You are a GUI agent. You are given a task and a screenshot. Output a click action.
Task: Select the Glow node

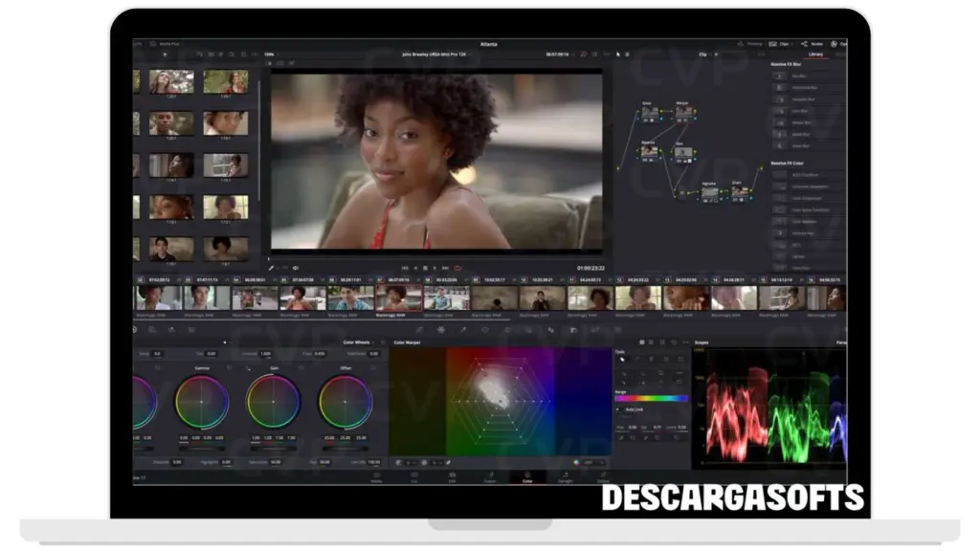coord(650,113)
